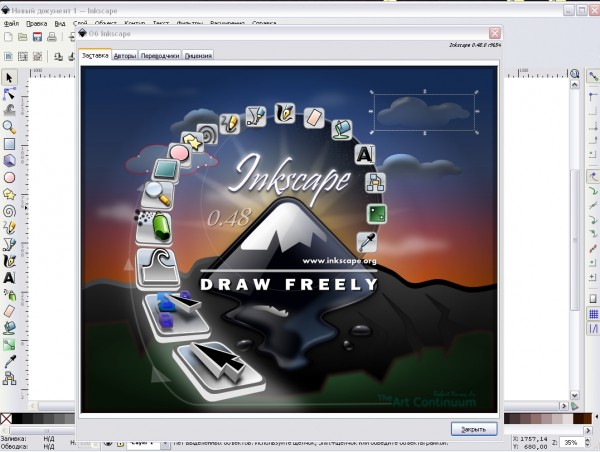
Task: Click vertical scrollbar down arrow
Action: pyautogui.click(x=574, y=395)
